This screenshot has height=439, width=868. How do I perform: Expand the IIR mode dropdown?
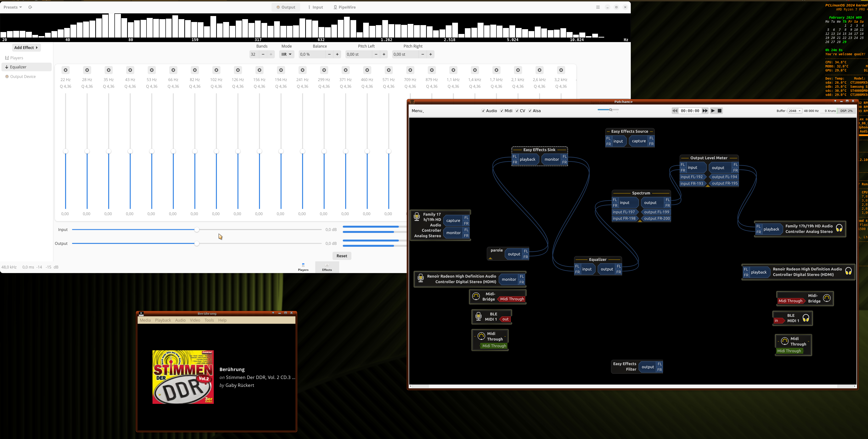pos(286,54)
